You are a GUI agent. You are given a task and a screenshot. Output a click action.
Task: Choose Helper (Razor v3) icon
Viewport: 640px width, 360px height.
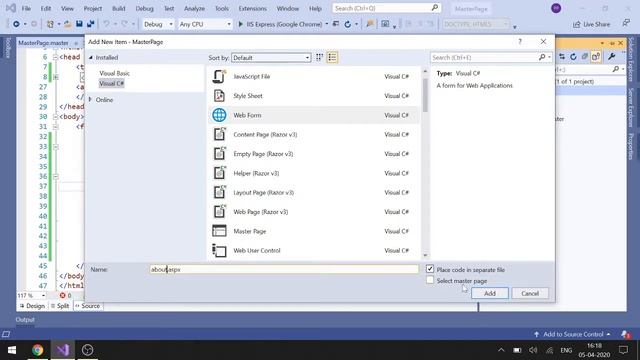pos(220,173)
